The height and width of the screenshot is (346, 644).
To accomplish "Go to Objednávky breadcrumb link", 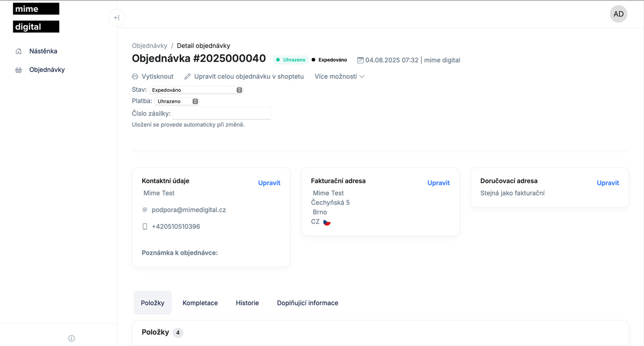I will [149, 46].
